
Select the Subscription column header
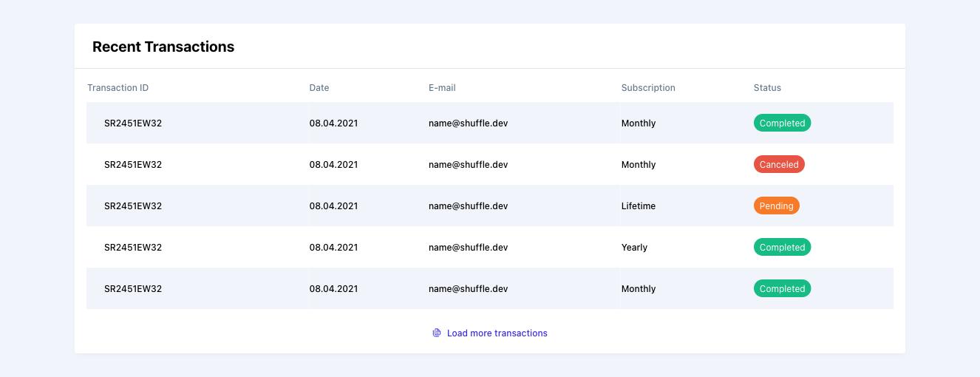pos(648,88)
